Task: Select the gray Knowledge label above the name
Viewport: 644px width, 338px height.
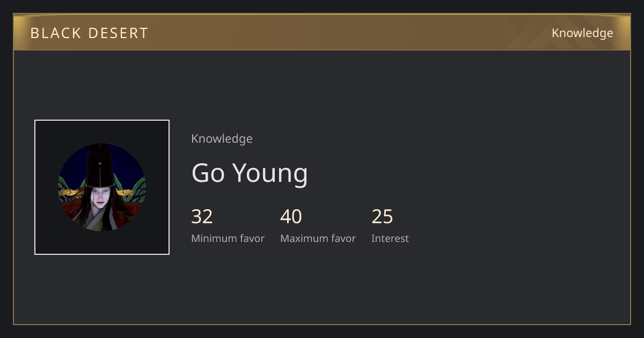Action: [222, 138]
